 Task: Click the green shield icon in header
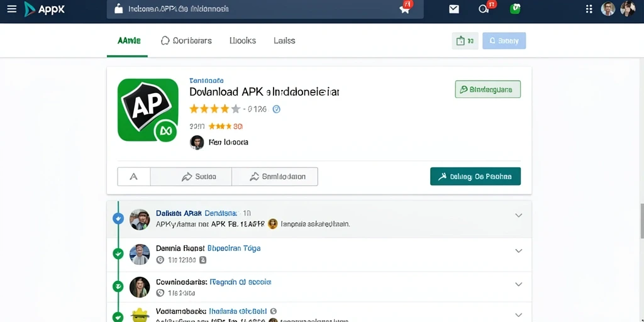tap(515, 9)
